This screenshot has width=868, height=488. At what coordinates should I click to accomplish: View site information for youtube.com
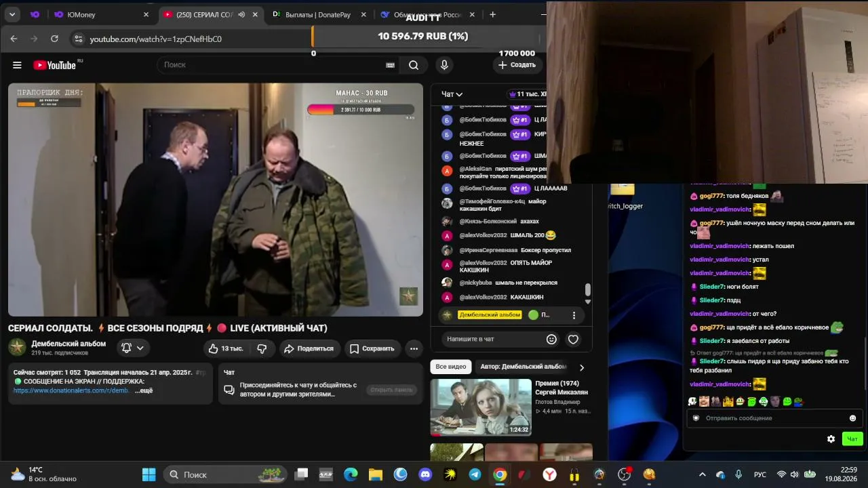tap(78, 39)
